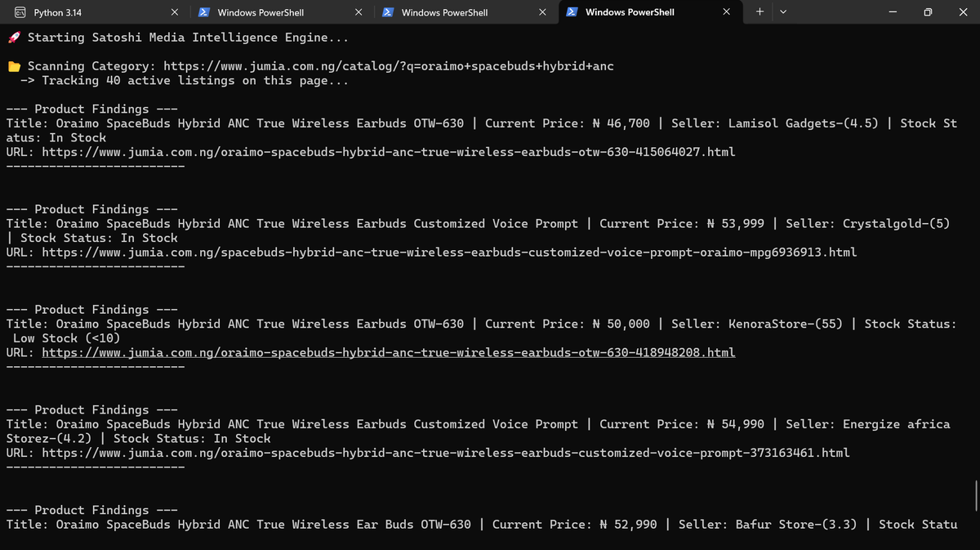Image resolution: width=980 pixels, height=550 pixels.
Task: Click seller 'Crystalgold-(5)'
Action: 896,223
